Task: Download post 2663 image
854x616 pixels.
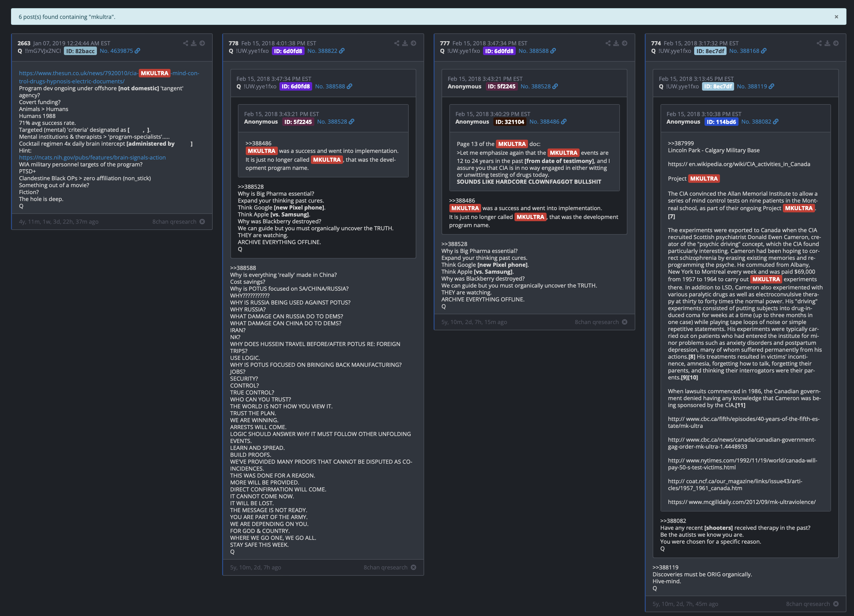Action: click(x=194, y=43)
